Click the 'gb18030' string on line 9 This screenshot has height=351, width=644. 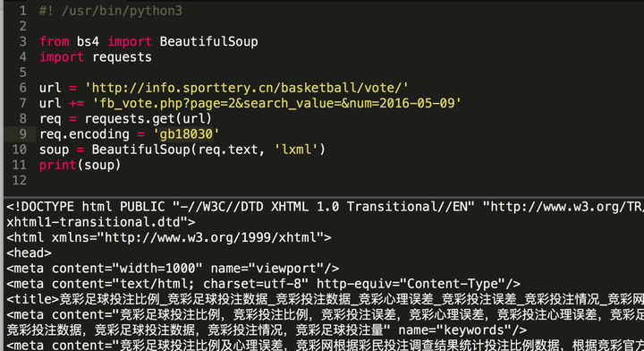(186, 134)
